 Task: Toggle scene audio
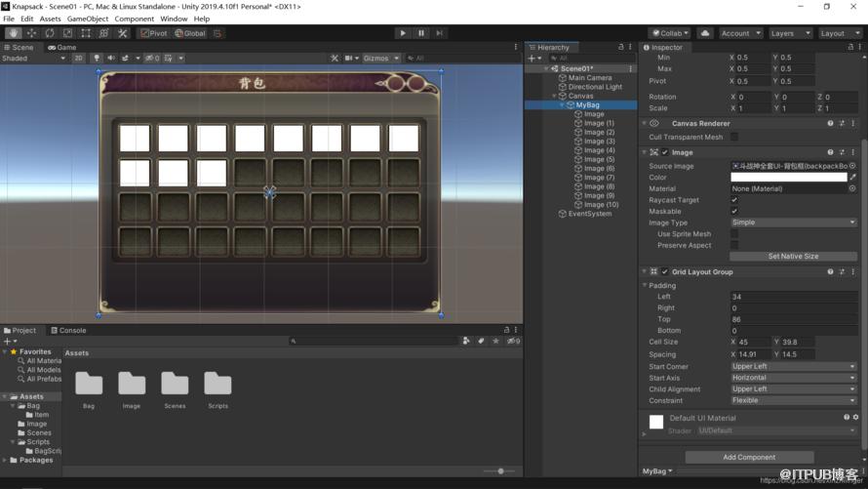pyautogui.click(x=111, y=59)
